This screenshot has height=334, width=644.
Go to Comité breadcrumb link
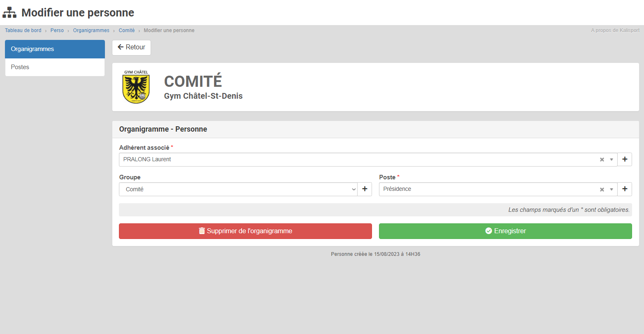click(x=127, y=30)
